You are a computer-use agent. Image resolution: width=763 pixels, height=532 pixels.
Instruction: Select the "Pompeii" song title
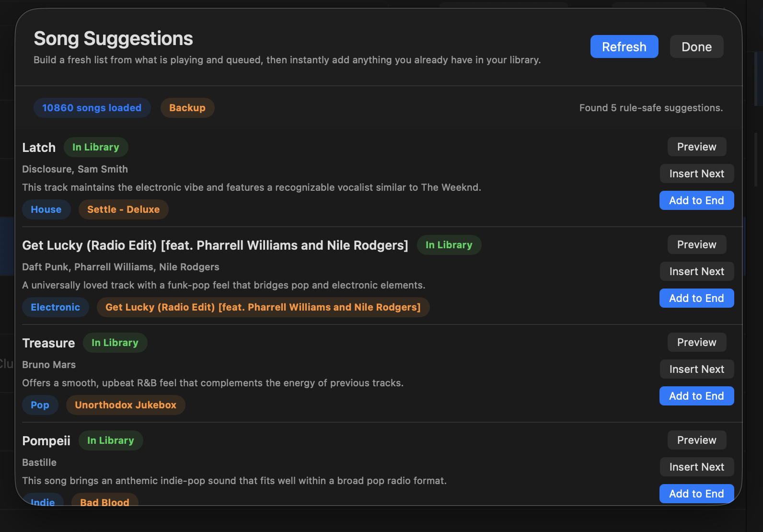coord(46,441)
